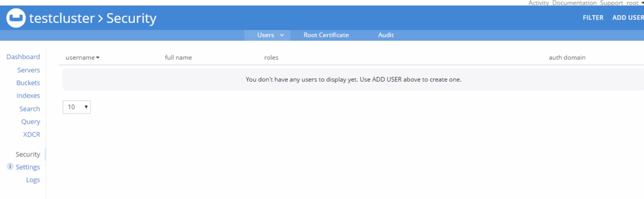Open Servers page
644x199 pixels.
pos(29,70)
